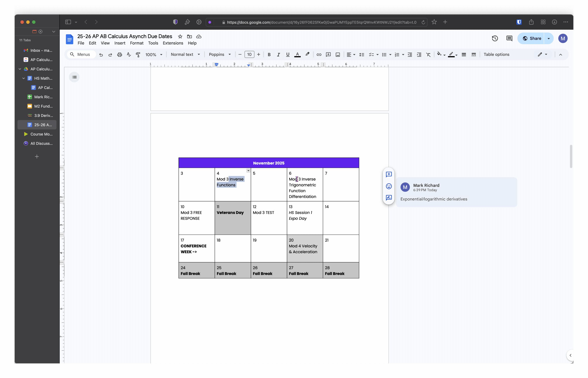Open the Insert menu
This screenshot has width=588, height=378.
pyautogui.click(x=120, y=43)
